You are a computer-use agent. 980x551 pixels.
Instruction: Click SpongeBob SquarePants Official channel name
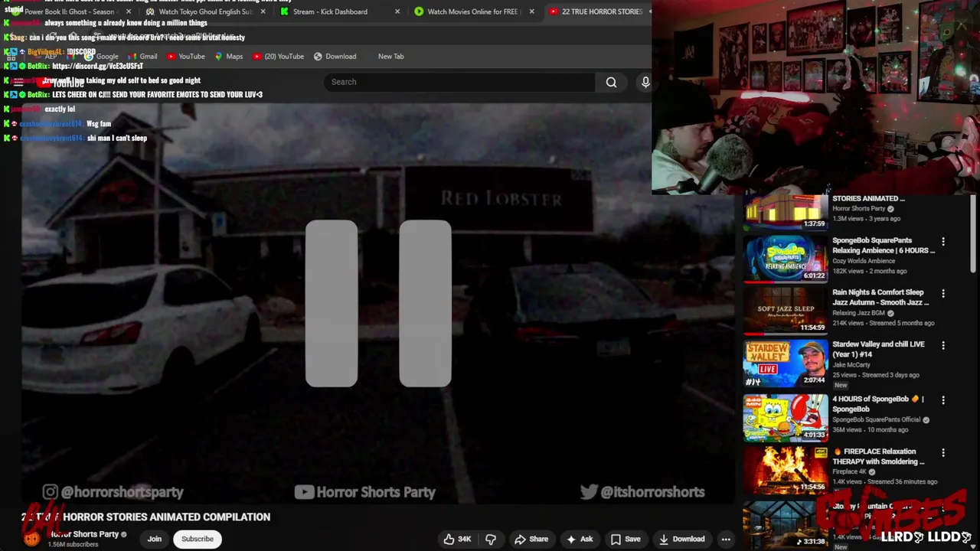877,419
